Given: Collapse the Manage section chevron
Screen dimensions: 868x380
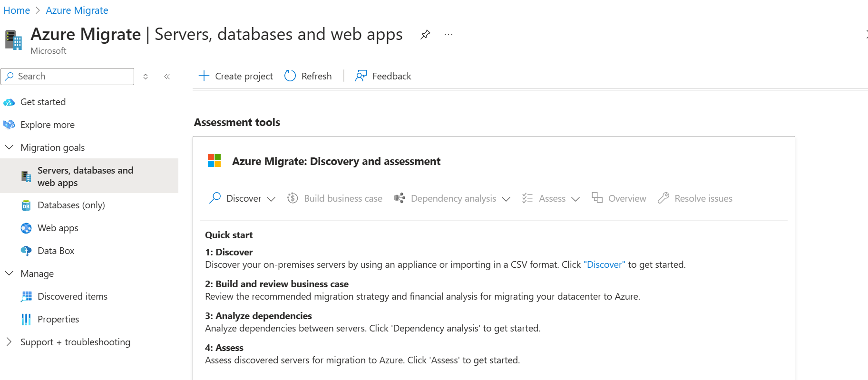Looking at the screenshot, I should (9, 273).
